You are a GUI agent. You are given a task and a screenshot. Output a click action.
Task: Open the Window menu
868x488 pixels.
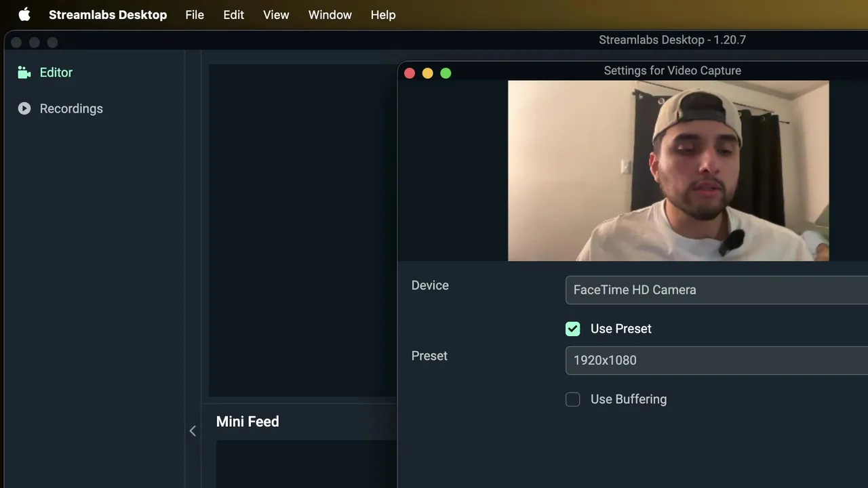pyautogui.click(x=330, y=14)
